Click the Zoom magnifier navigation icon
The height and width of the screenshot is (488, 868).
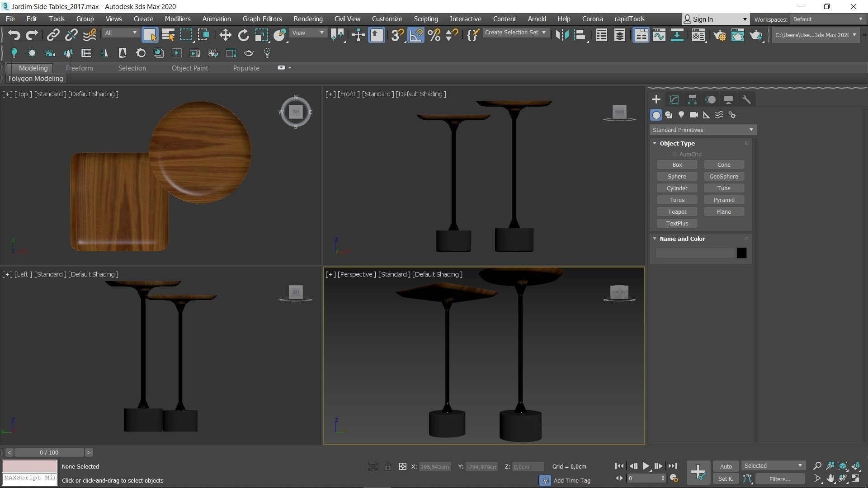[817, 466]
